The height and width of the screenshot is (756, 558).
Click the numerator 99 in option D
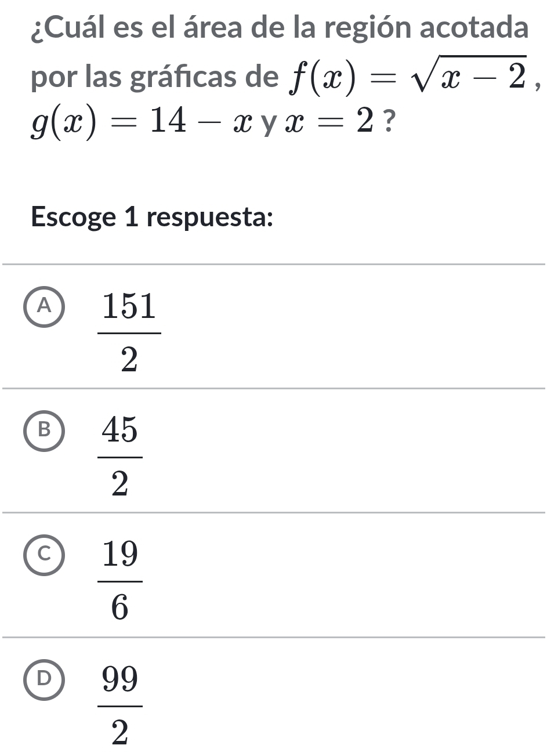[x=120, y=679]
